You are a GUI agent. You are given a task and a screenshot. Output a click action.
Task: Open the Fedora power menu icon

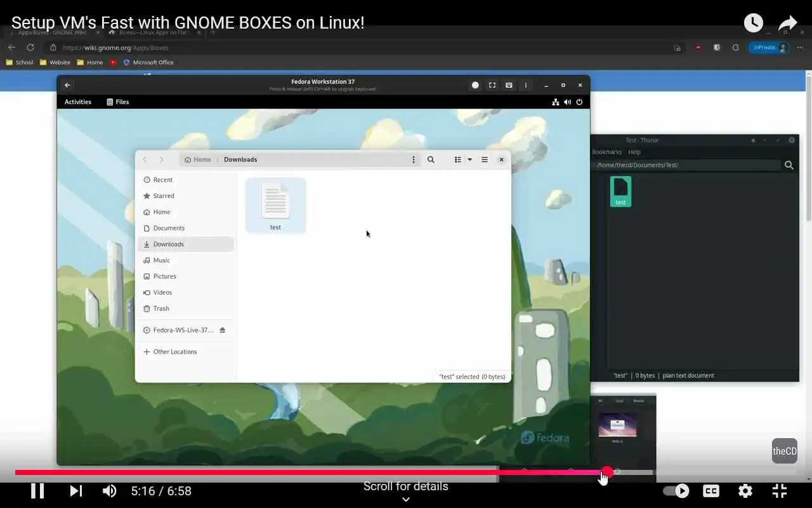[579, 102]
